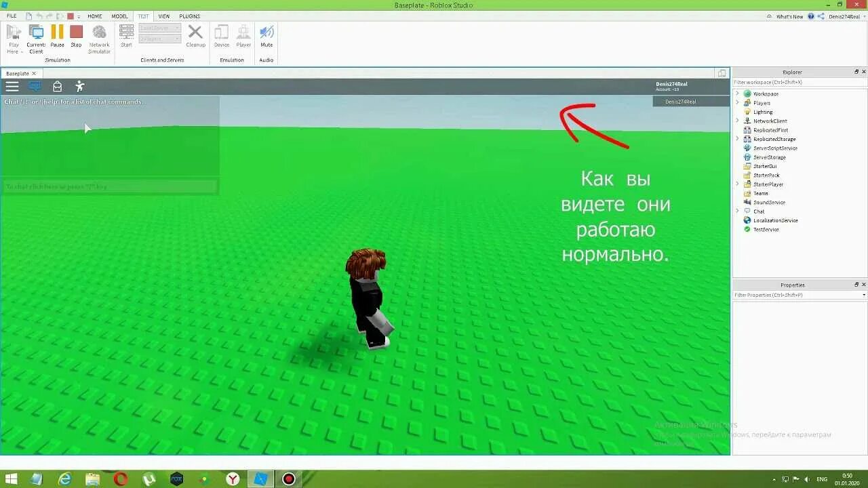Undock the Explorer panel
The width and height of the screenshot is (868, 488).
pos(856,72)
